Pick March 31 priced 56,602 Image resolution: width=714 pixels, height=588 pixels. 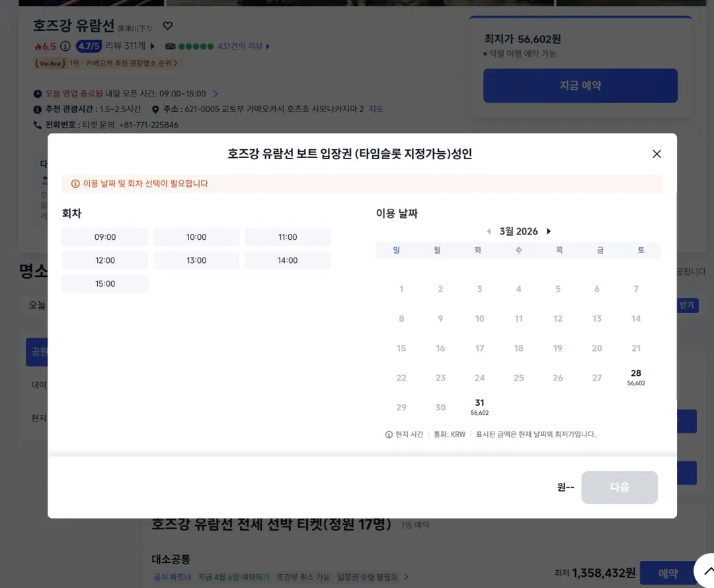click(x=479, y=407)
